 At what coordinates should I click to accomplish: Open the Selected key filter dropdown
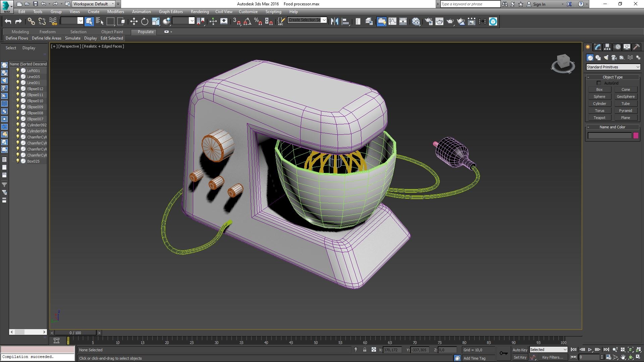coord(548,350)
